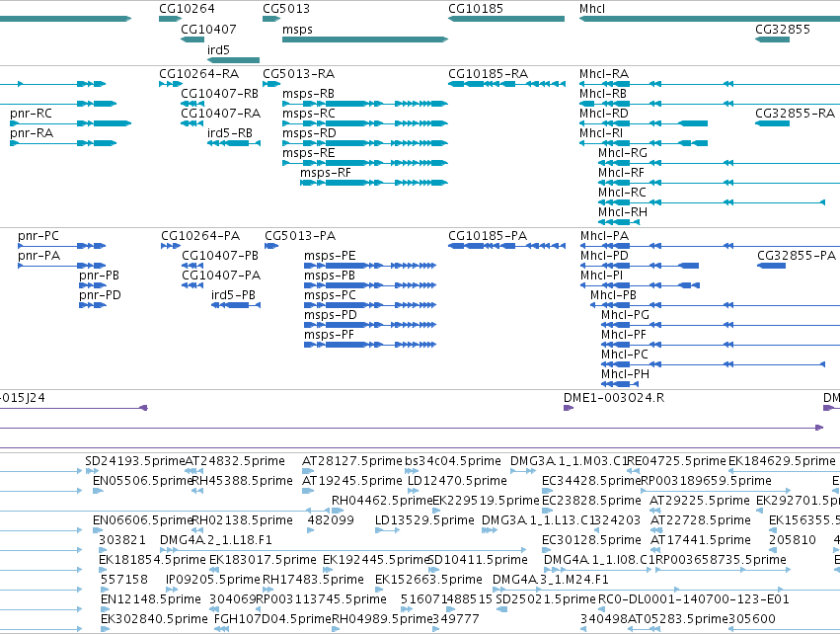Click protein label CG10407-PB
The width and height of the screenshot is (840, 634).
pos(220,256)
